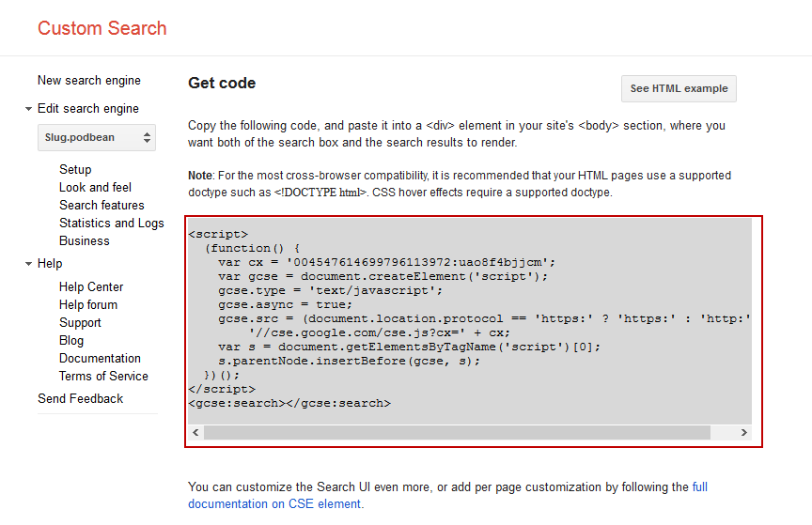This screenshot has width=812, height=525.
Task: Click the '<gcse:search></gcse:search>' line
Action: (289, 403)
